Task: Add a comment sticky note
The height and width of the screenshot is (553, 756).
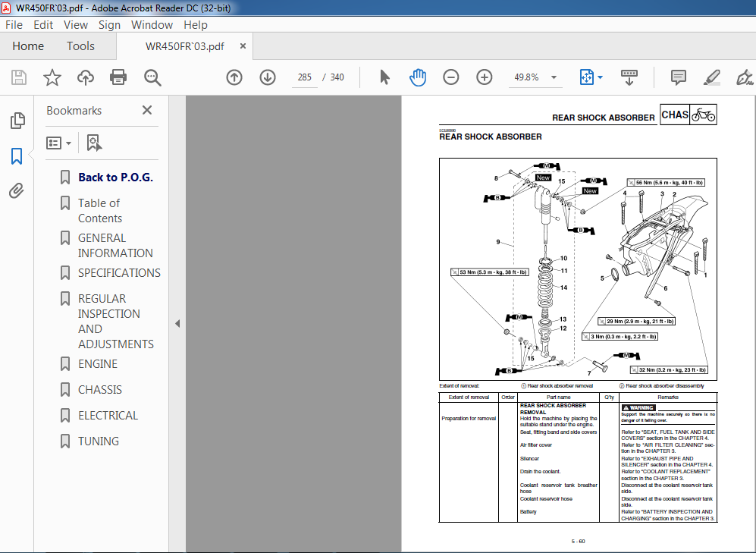Action: tap(679, 77)
